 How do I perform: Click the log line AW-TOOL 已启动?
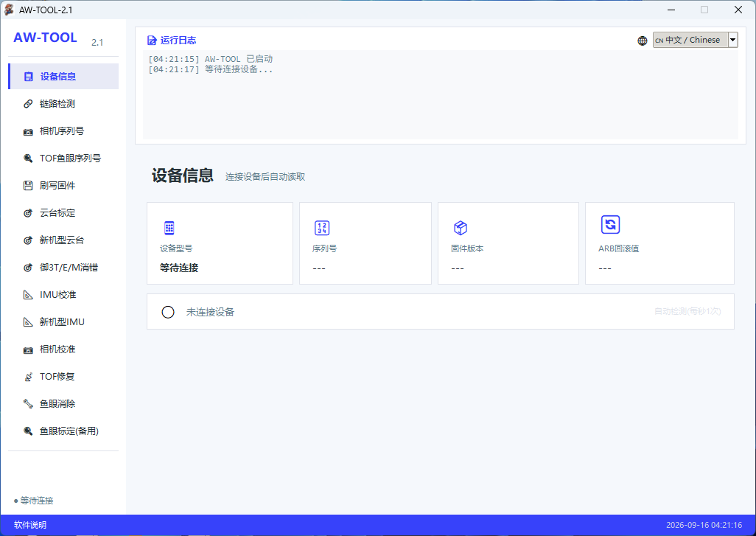210,59
